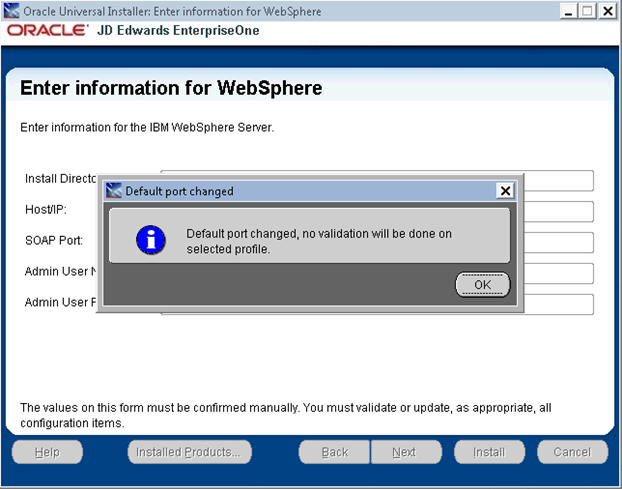Viewport: 622px width, 489px height.
Task: Open the Help button
Action: tap(47, 452)
